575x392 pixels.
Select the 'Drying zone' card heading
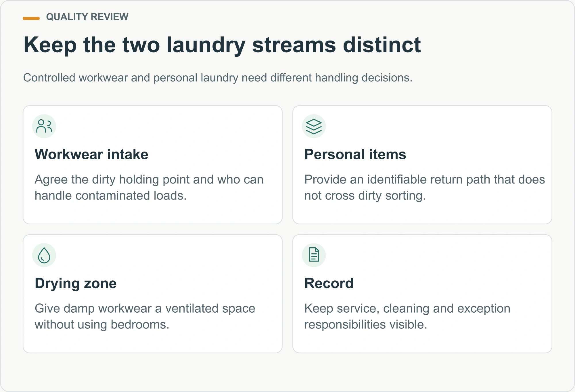(76, 283)
